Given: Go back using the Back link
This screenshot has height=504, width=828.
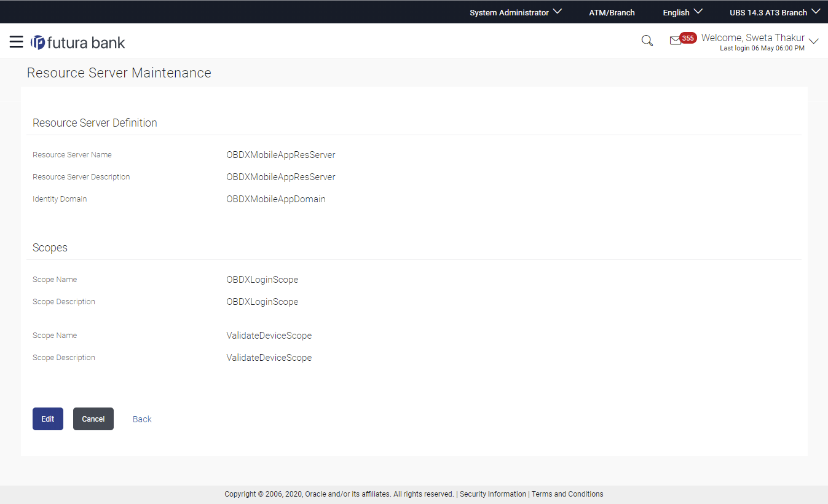Looking at the screenshot, I should pyautogui.click(x=142, y=419).
